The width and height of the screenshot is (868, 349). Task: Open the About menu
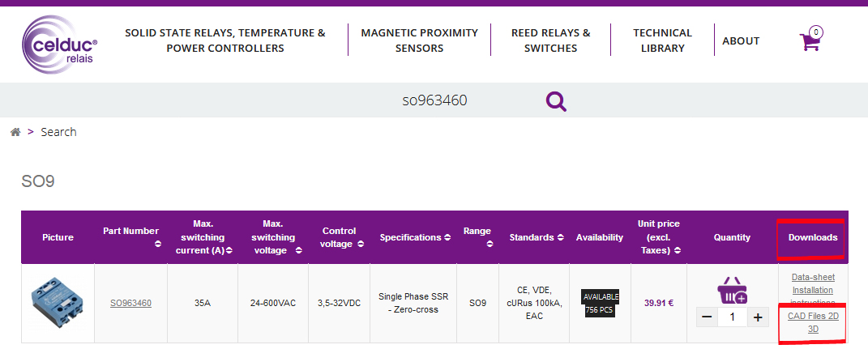[x=741, y=40]
